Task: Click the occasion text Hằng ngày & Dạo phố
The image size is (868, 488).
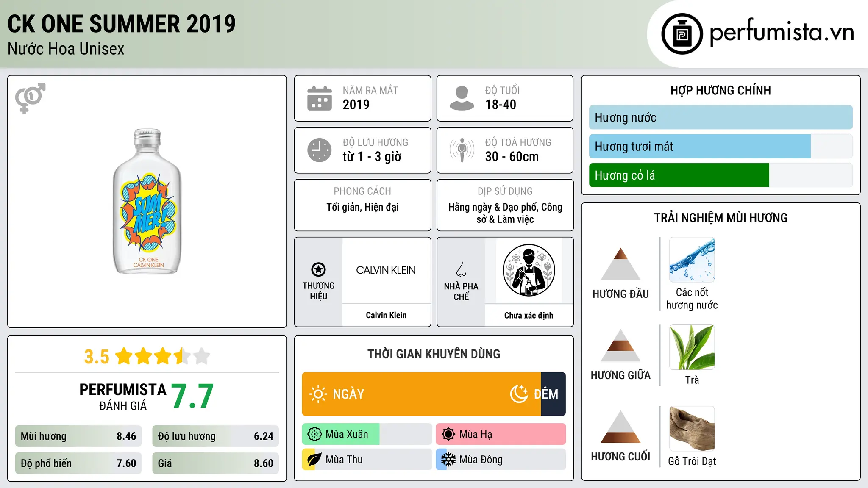Action: click(x=493, y=207)
